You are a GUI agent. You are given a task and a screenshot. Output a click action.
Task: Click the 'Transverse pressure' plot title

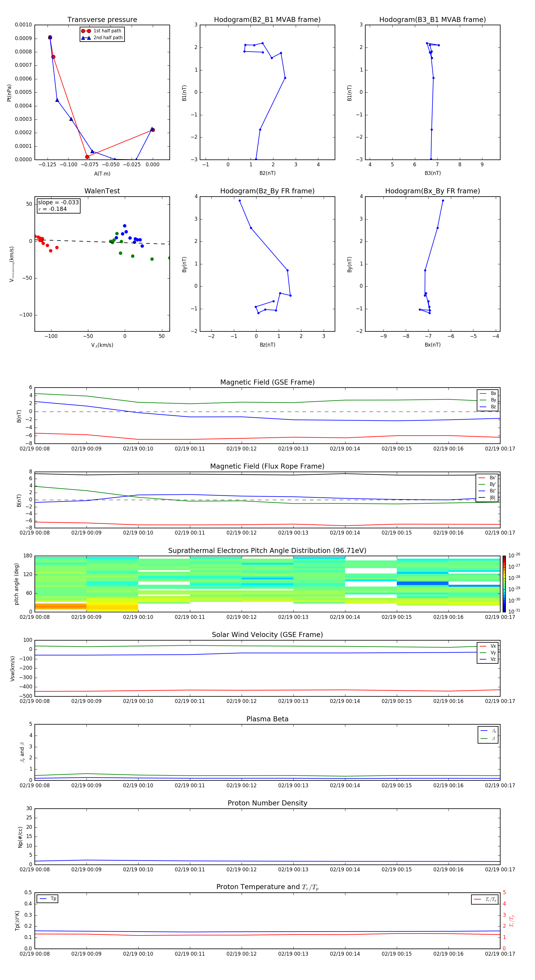click(x=102, y=20)
